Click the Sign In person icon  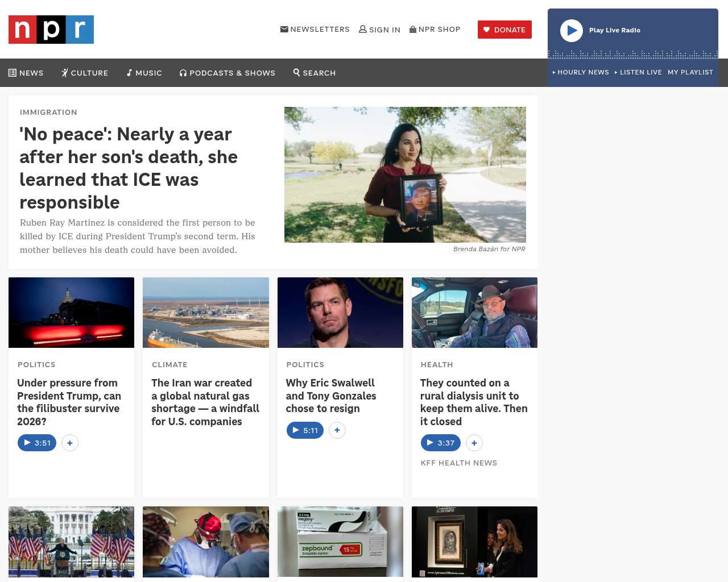[363, 29]
